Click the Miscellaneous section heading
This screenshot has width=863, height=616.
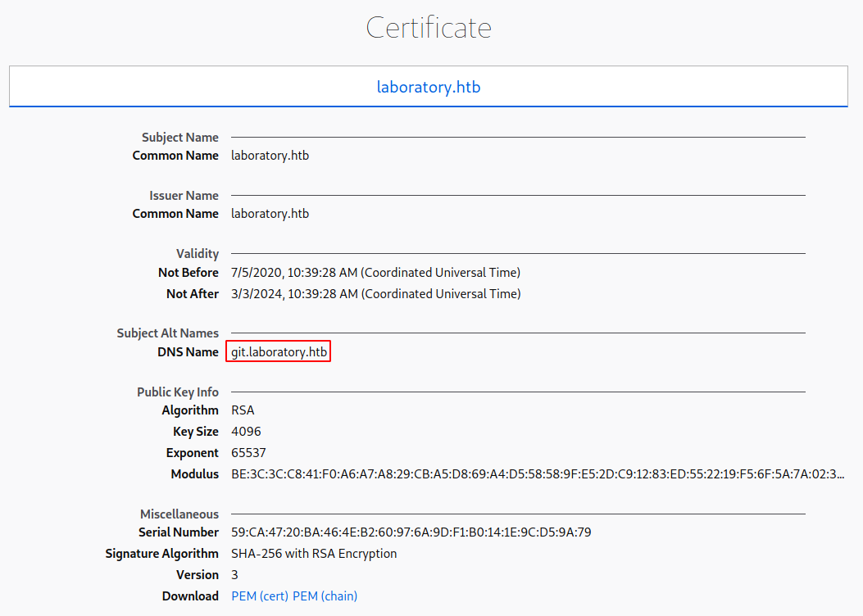[x=179, y=514]
